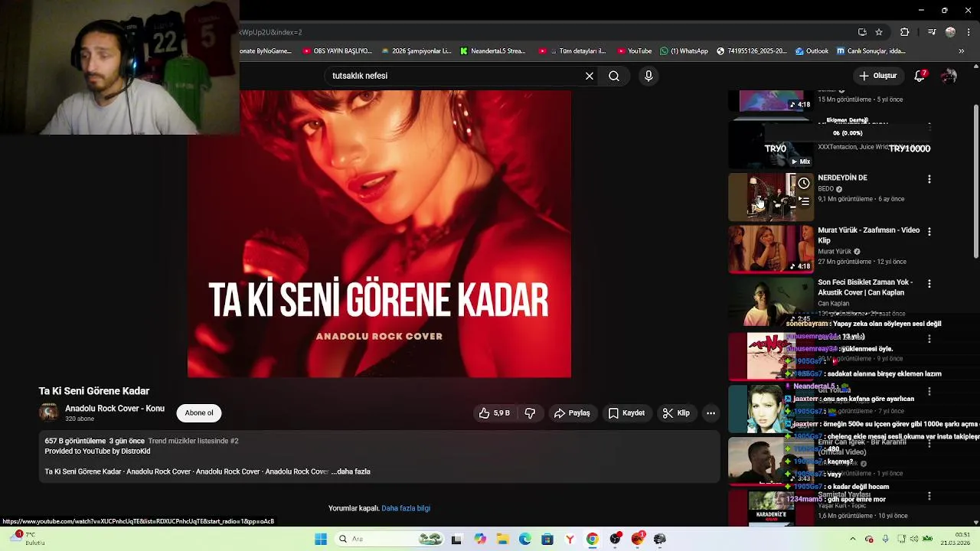Create a clip with the Klip button
The width and height of the screenshot is (980, 551).
676,413
